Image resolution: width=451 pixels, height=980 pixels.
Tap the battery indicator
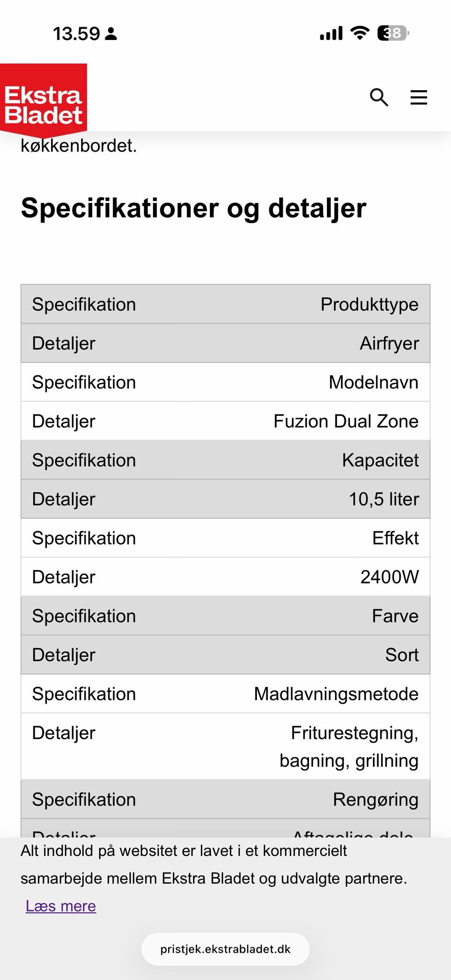(393, 33)
